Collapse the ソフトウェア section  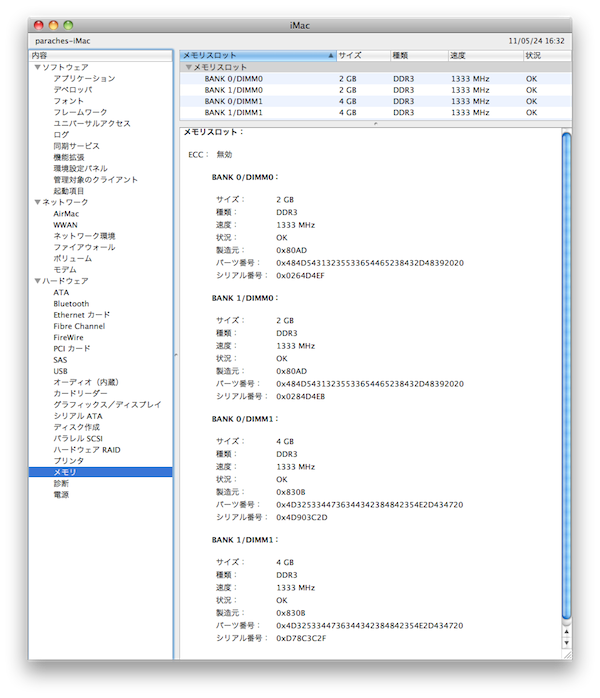click(38, 67)
